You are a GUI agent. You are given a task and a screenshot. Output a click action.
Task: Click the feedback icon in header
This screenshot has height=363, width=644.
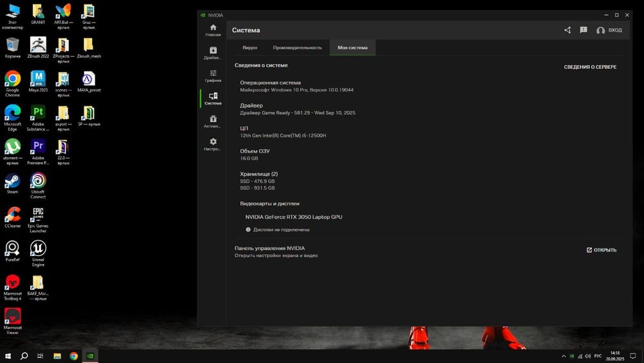(x=583, y=30)
